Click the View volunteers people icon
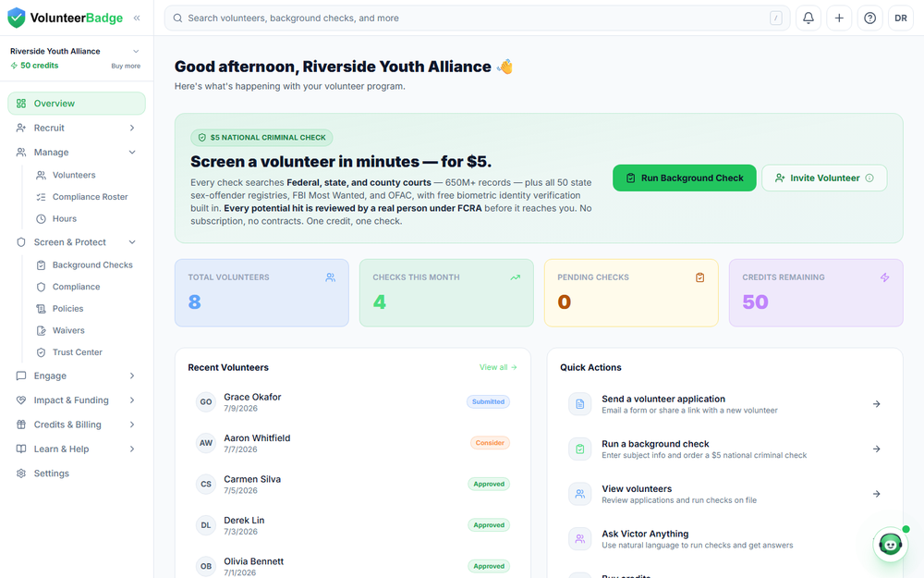The image size is (924, 578). tap(580, 494)
